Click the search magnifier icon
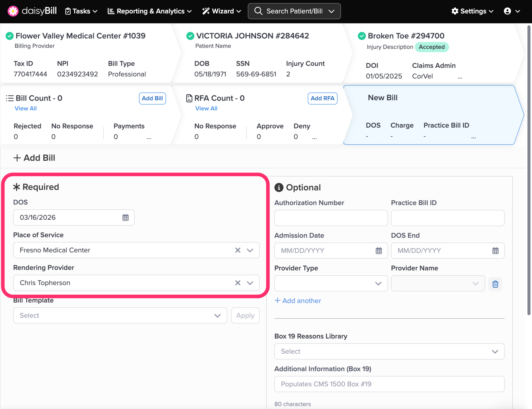Screen dimensions: 532x409 (258, 11)
